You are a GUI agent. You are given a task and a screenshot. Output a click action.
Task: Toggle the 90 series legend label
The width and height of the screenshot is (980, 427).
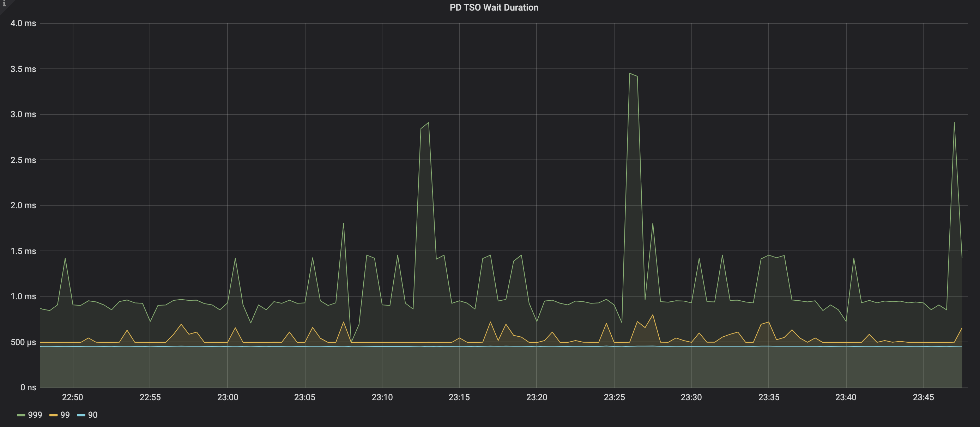(93, 415)
